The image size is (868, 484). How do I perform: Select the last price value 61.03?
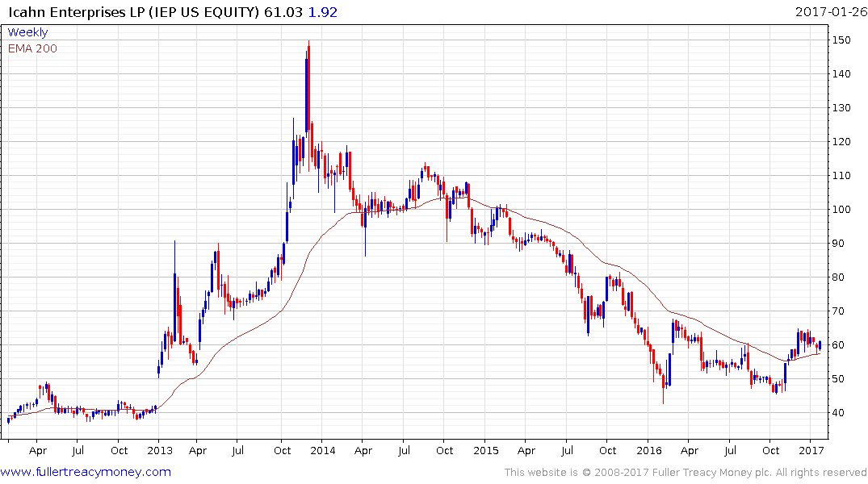click(x=283, y=11)
